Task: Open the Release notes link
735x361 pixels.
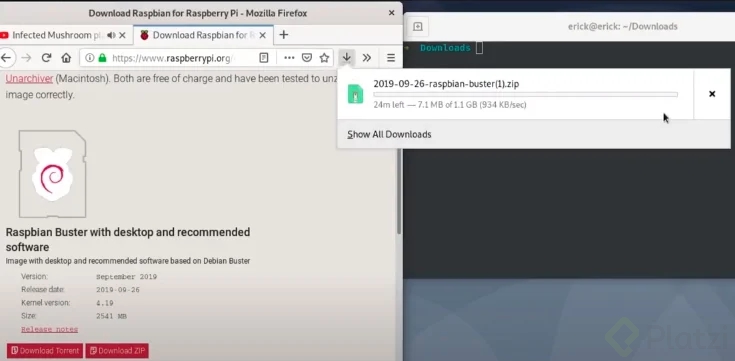Action: pos(49,330)
